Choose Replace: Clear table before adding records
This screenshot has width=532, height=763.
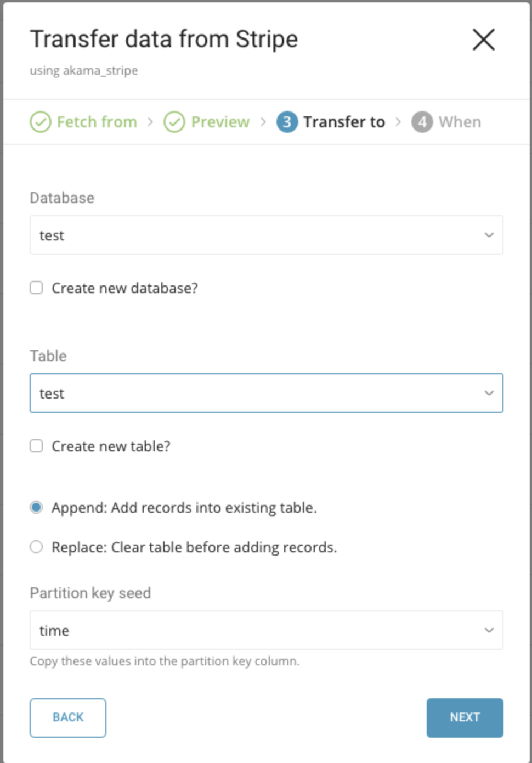(x=36, y=547)
